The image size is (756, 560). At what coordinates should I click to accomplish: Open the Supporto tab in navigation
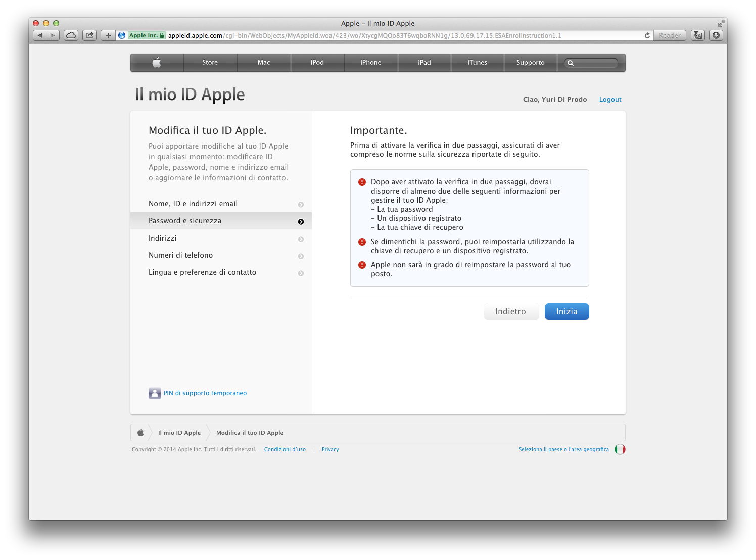[x=531, y=63]
